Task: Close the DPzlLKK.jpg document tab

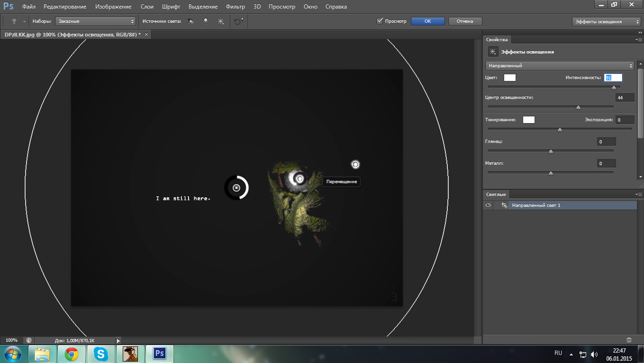Action: [146, 35]
